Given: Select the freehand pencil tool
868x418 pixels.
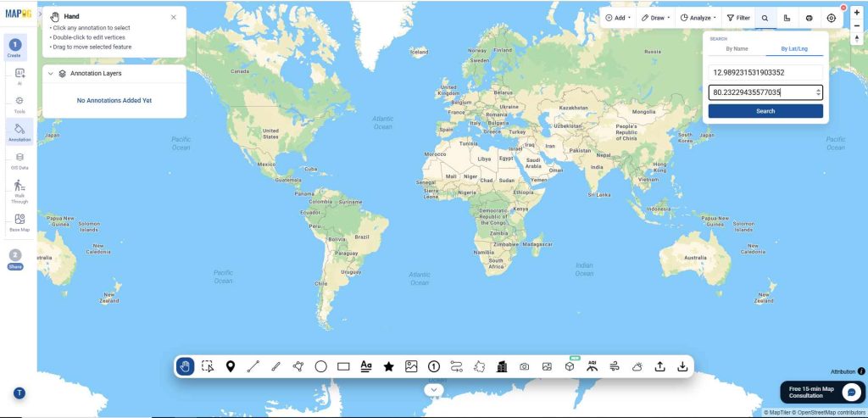Looking at the screenshot, I should click(x=275, y=366).
